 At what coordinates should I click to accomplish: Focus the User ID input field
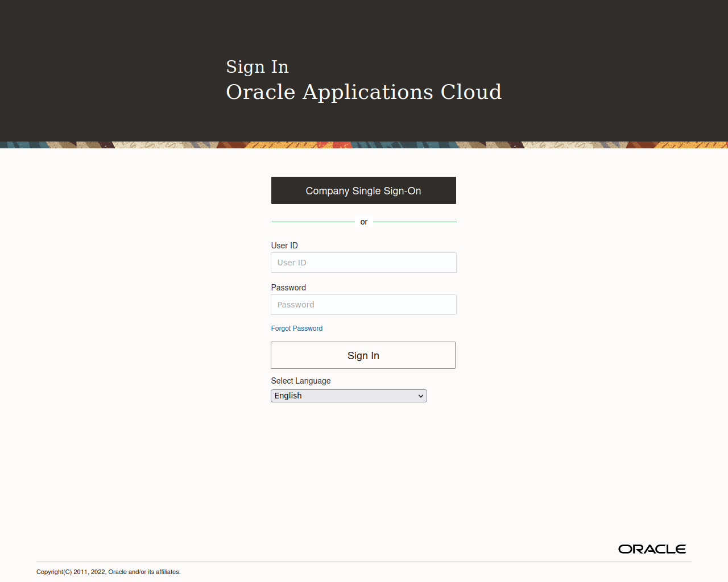363,263
